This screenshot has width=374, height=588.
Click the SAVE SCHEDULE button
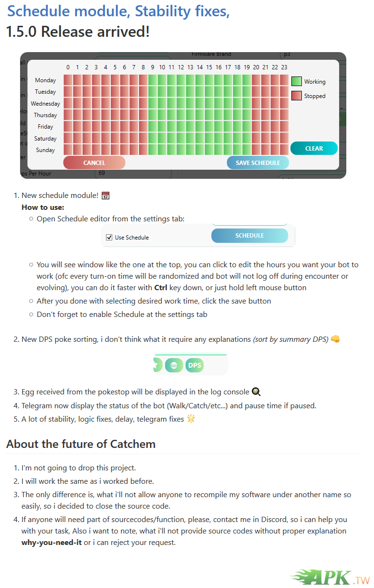point(258,163)
